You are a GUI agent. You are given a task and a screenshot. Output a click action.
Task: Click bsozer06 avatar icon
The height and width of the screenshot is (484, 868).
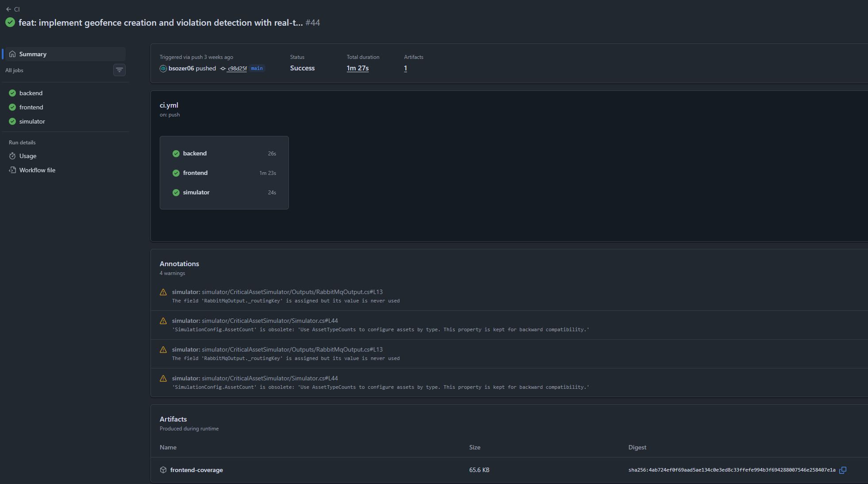pos(163,69)
